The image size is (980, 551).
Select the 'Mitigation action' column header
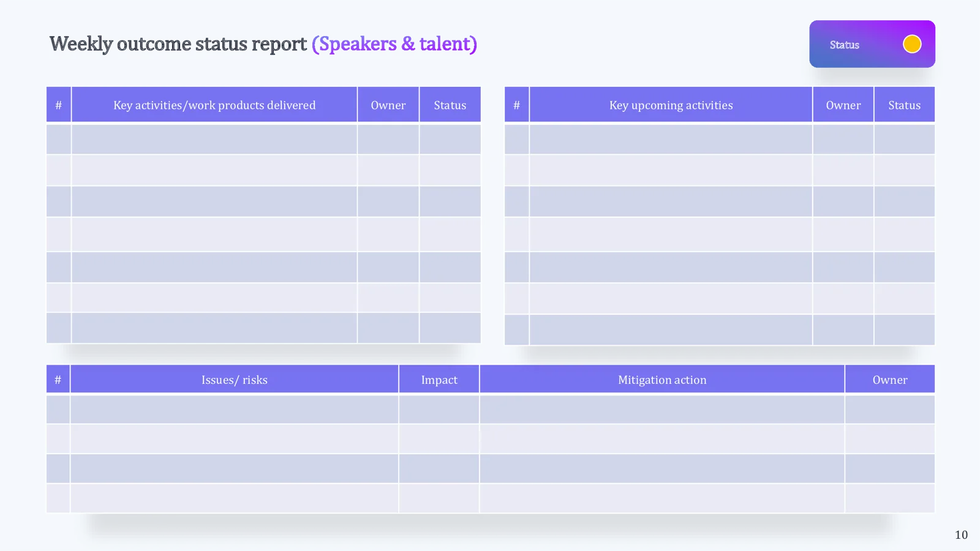coord(662,380)
